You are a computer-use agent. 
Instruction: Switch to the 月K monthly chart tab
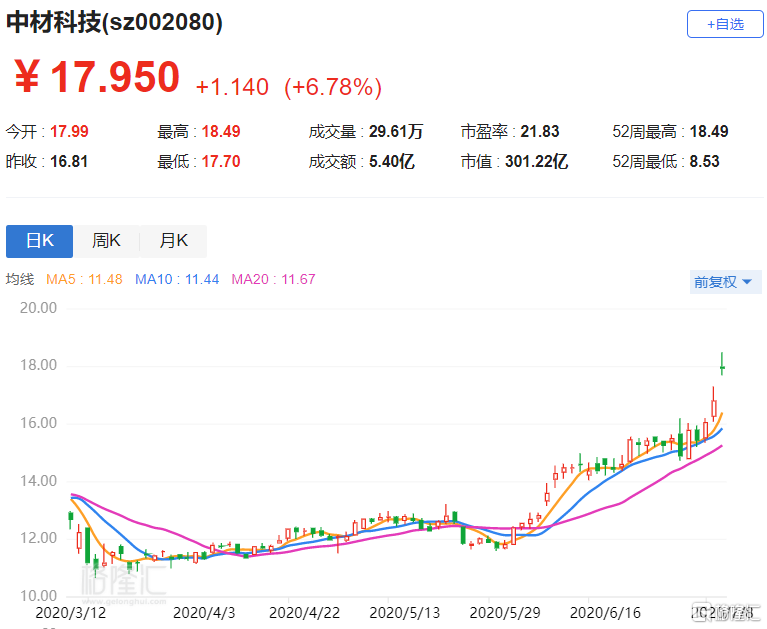click(174, 241)
